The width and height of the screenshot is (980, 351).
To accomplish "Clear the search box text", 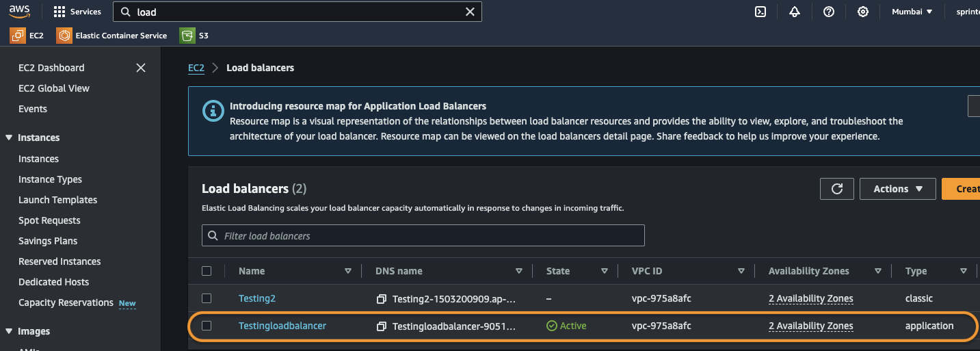I will coord(470,12).
